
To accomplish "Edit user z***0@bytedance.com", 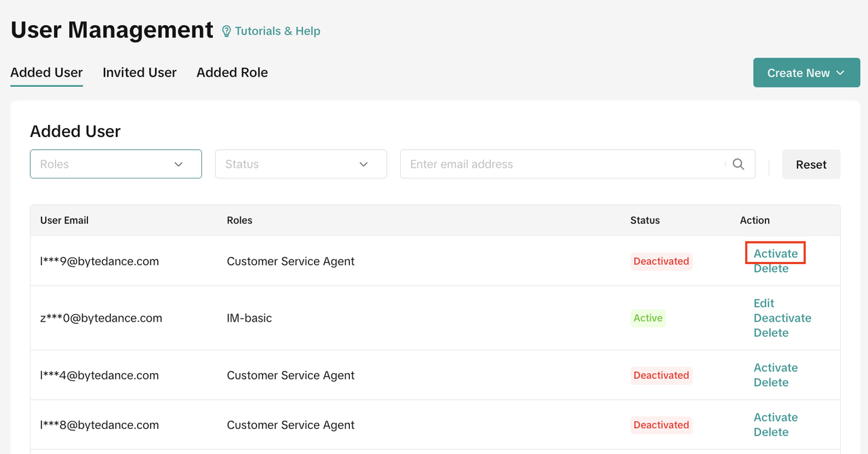I will point(764,303).
